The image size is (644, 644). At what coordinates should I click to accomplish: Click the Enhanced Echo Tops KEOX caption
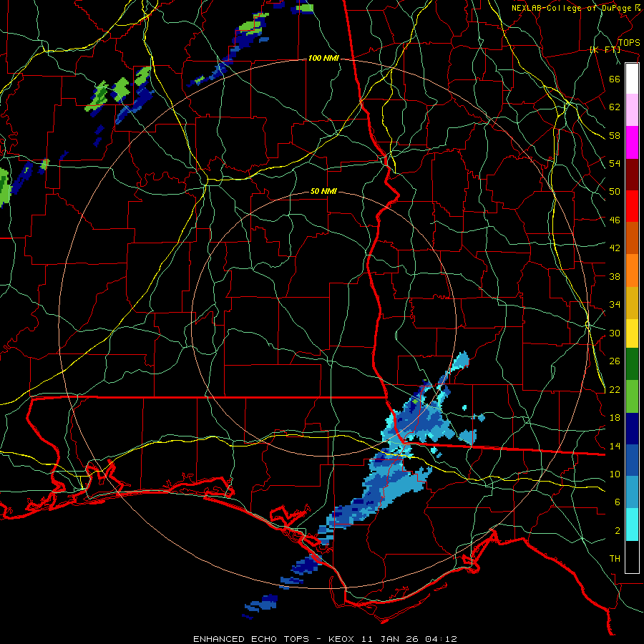(325, 639)
